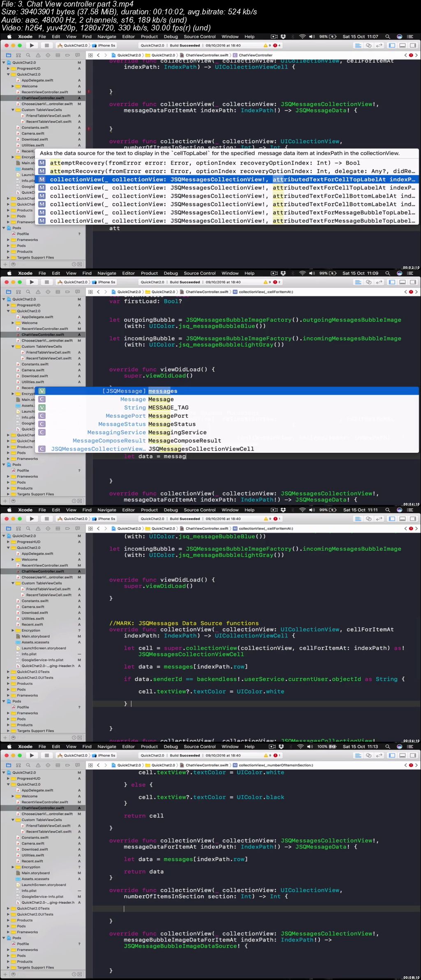This screenshot has width=421, height=980.
Task: Choose the attemptRecovery completion returning Bool
Action: coord(227,163)
